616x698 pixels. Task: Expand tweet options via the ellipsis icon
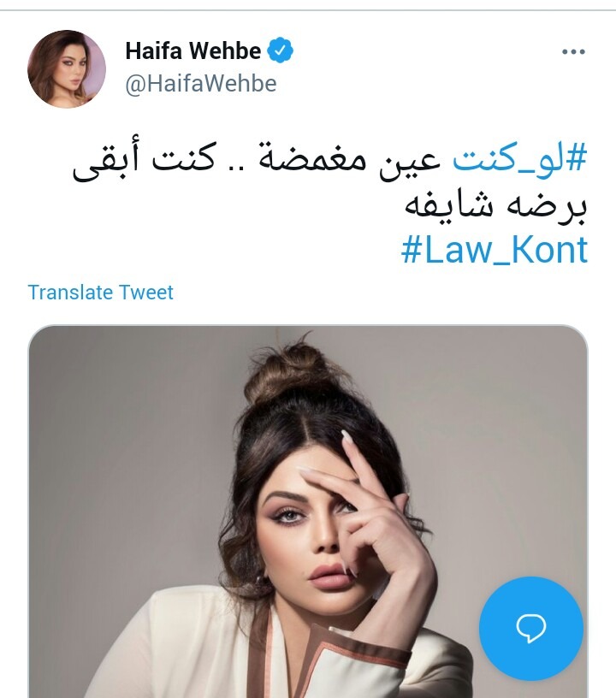coord(573,51)
